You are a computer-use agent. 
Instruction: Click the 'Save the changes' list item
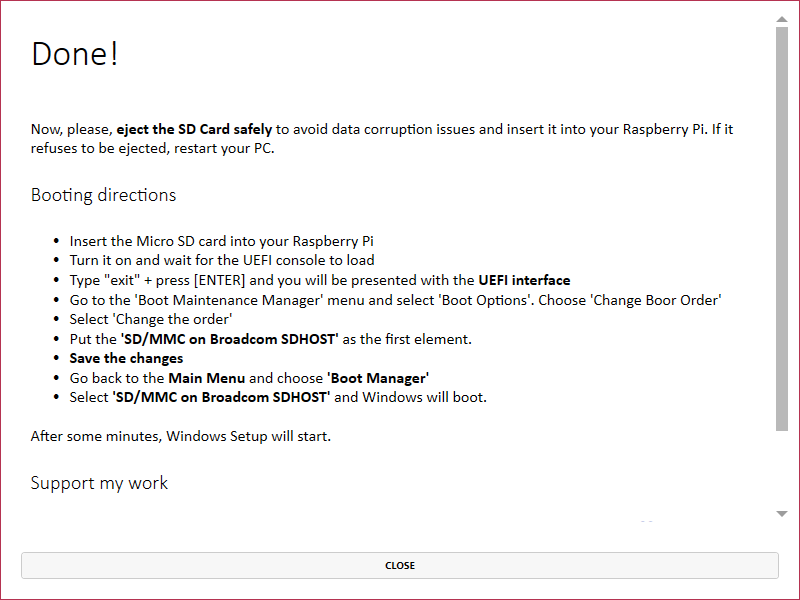pyautogui.click(x=127, y=359)
